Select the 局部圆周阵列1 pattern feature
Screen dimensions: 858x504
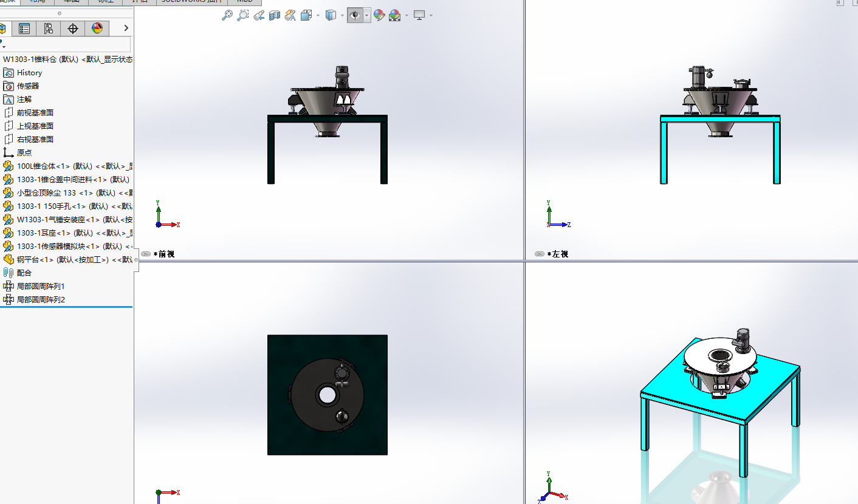tap(34, 287)
